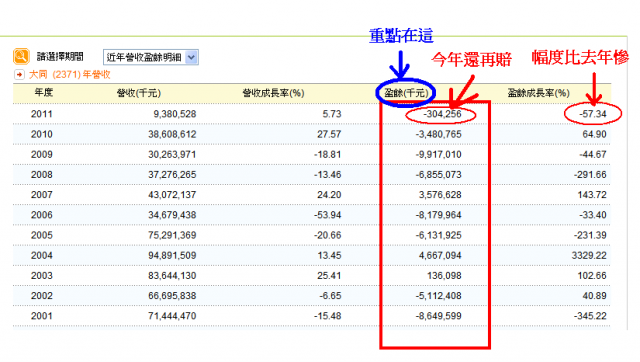
Task: Click earnings value -3,480,765
Action: [438, 134]
